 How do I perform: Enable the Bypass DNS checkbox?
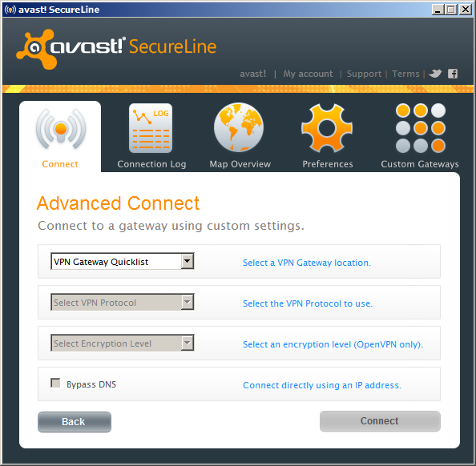[55, 383]
